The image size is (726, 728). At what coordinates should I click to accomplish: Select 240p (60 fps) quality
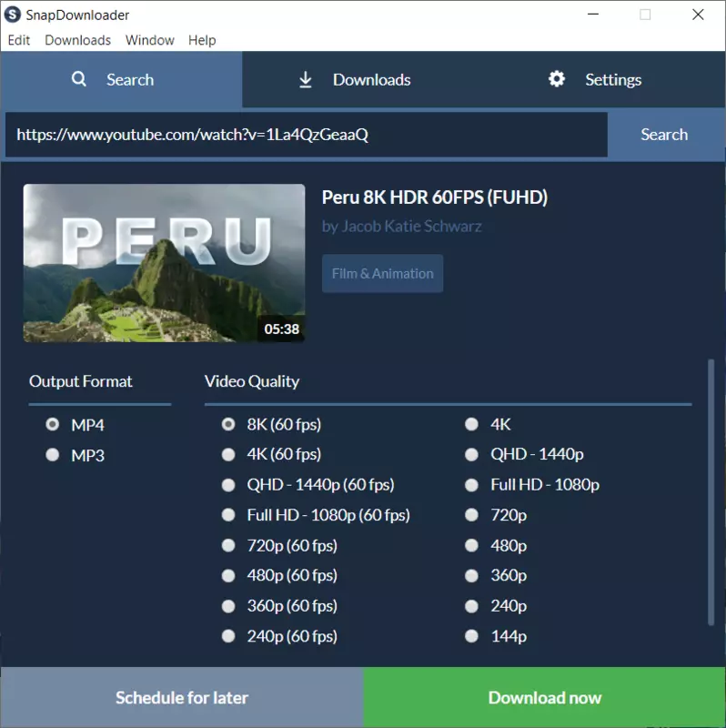point(228,636)
